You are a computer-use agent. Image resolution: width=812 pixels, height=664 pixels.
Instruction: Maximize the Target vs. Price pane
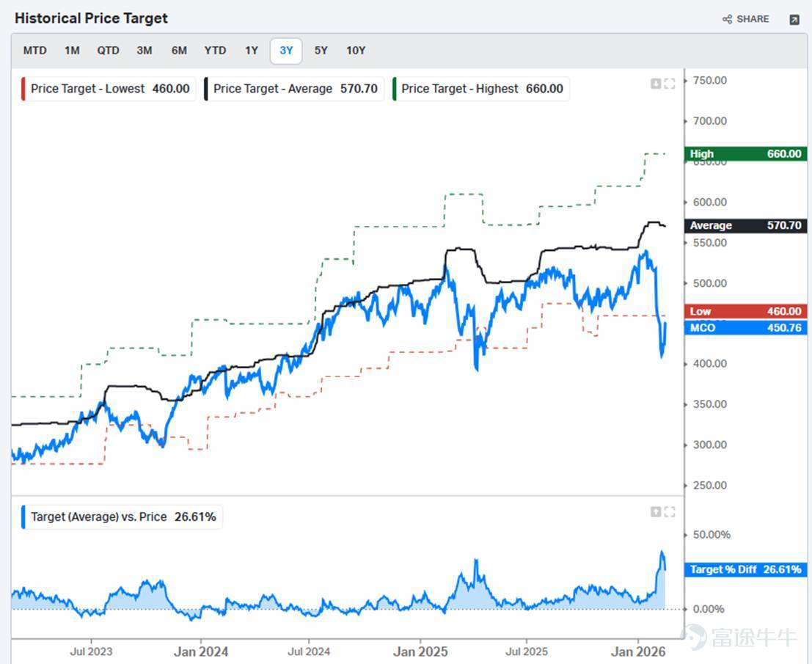(x=670, y=511)
